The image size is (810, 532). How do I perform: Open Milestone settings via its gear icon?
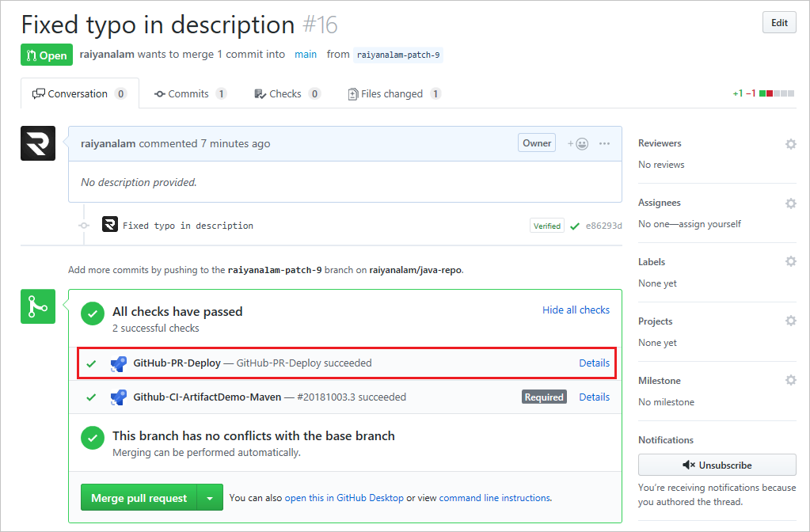tap(790, 380)
